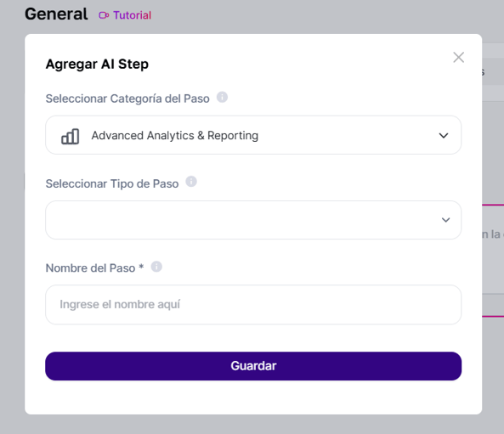Expand the category chevron arrow

[444, 136]
